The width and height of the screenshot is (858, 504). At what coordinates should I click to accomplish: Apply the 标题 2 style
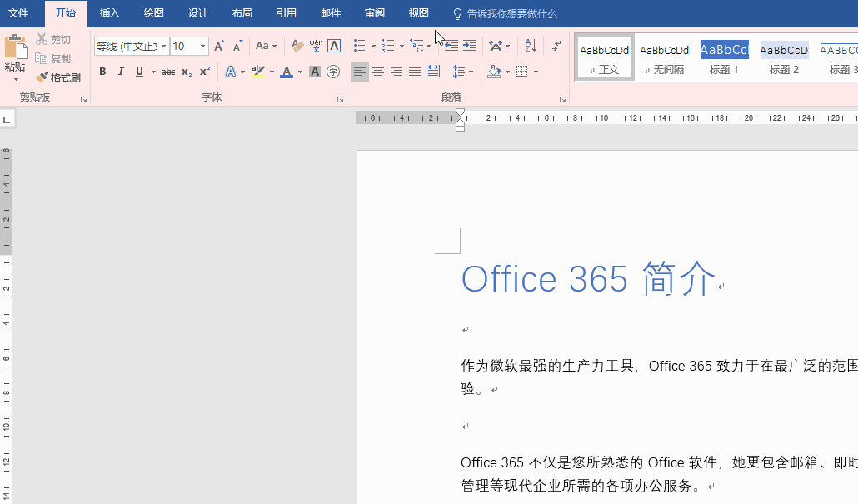[784, 58]
